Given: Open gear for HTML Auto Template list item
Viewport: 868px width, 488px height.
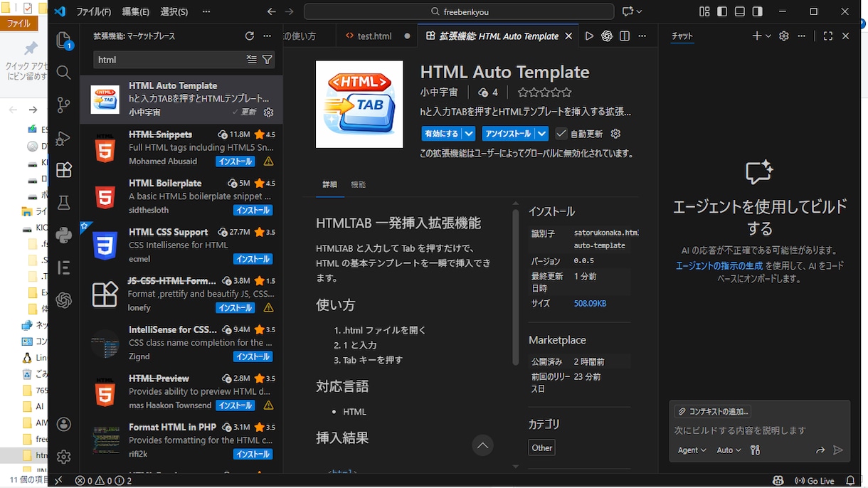Looking at the screenshot, I should 268,112.
